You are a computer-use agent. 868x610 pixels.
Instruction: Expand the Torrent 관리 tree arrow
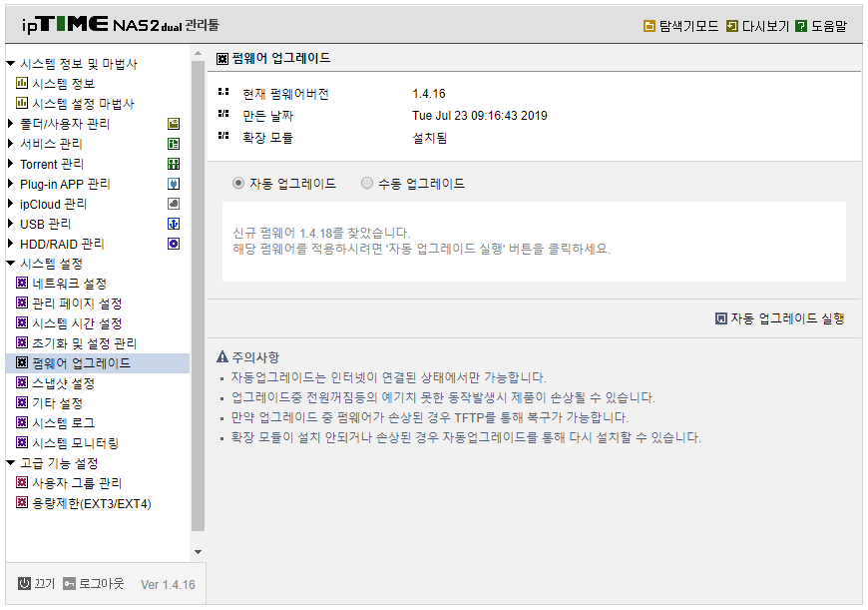[x=10, y=164]
